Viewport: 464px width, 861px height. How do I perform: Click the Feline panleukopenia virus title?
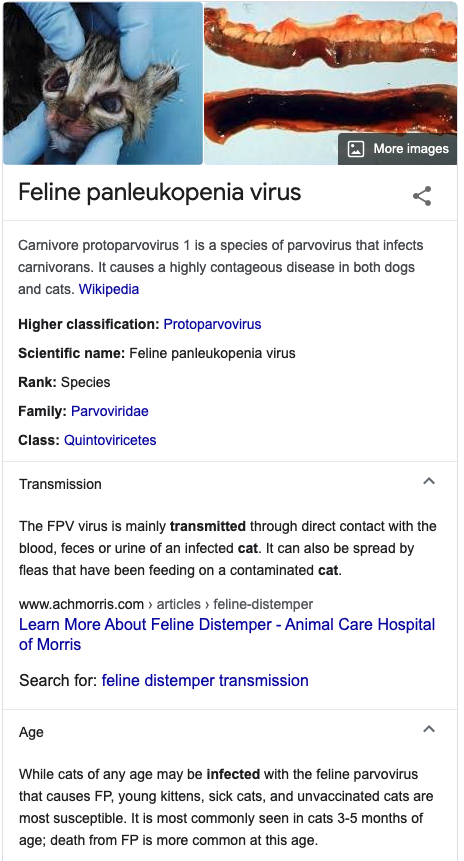pos(160,193)
